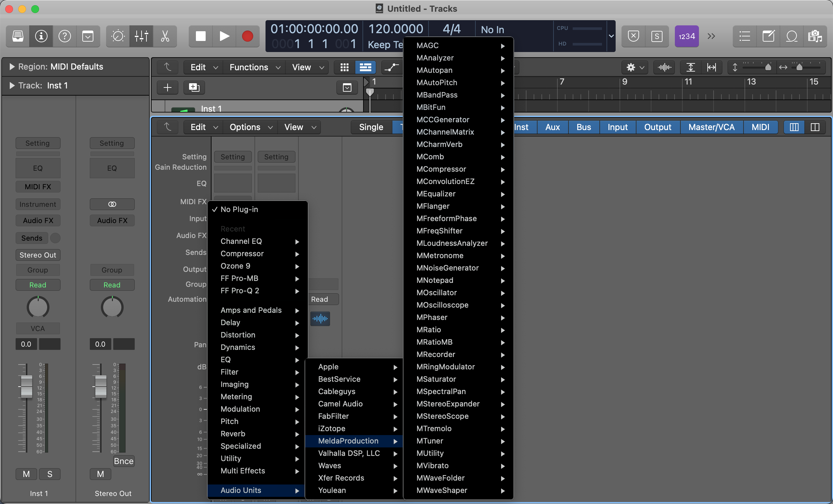This screenshot has width=833, height=504.
Task: Mute the Inst 1 channel strip
Action: (x=26, y=474)
